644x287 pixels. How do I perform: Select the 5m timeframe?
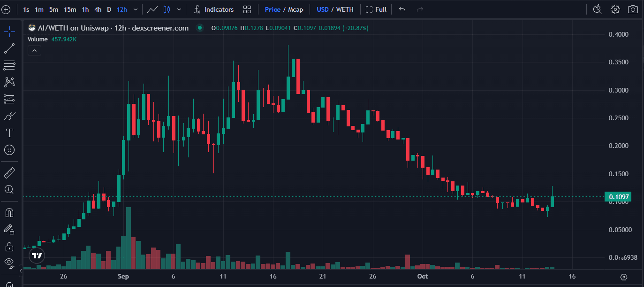54,9
